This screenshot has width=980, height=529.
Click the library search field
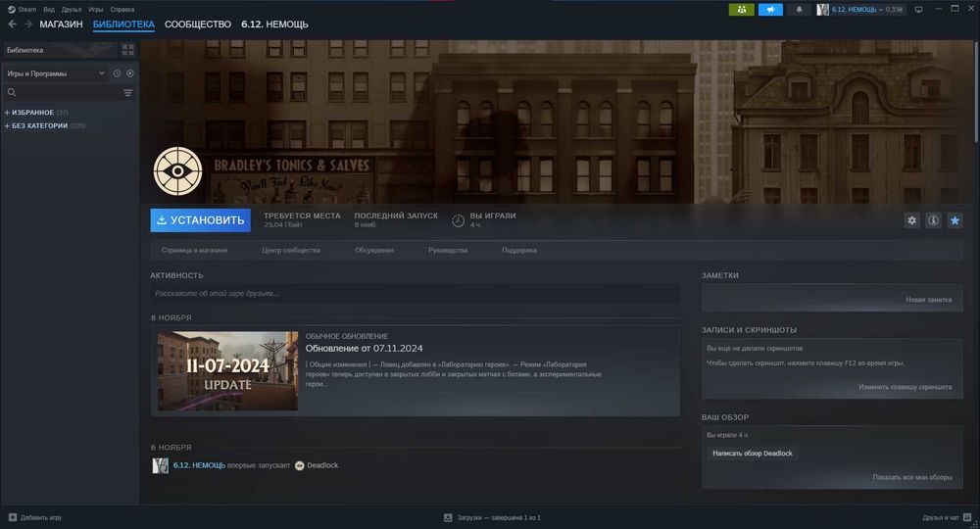tap(69, 92)
